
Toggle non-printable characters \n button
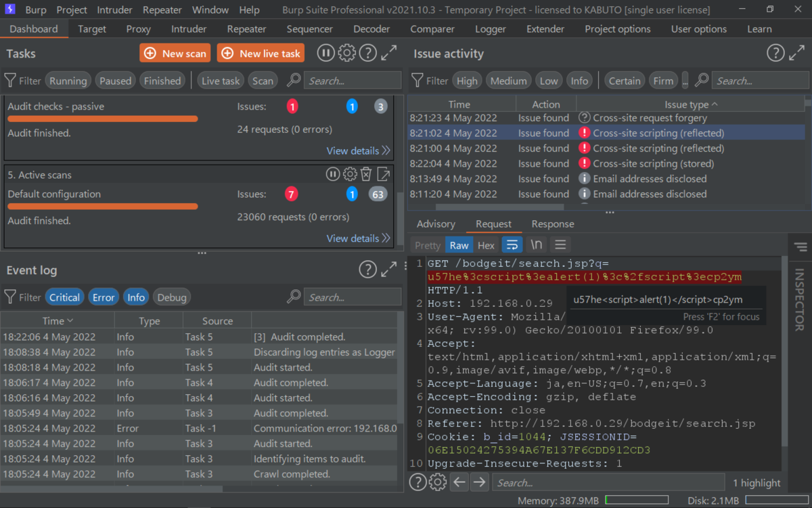(537, 245)
